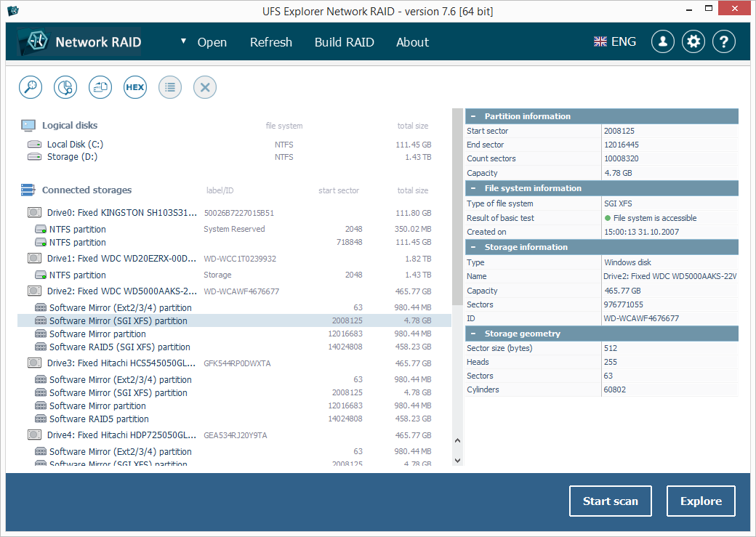Screen dimensions: 756x537
Task: Open the Build RAID menu
Action: (x=345, y=42)
